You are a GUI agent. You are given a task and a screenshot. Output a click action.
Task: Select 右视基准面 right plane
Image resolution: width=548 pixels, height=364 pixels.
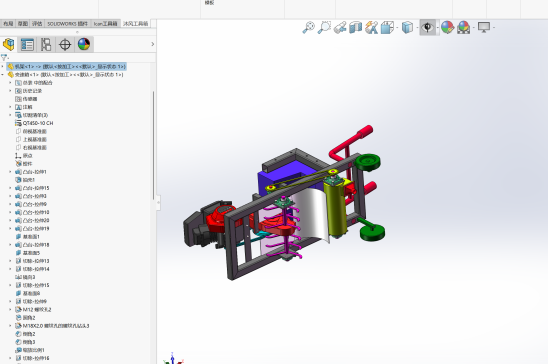35,147
